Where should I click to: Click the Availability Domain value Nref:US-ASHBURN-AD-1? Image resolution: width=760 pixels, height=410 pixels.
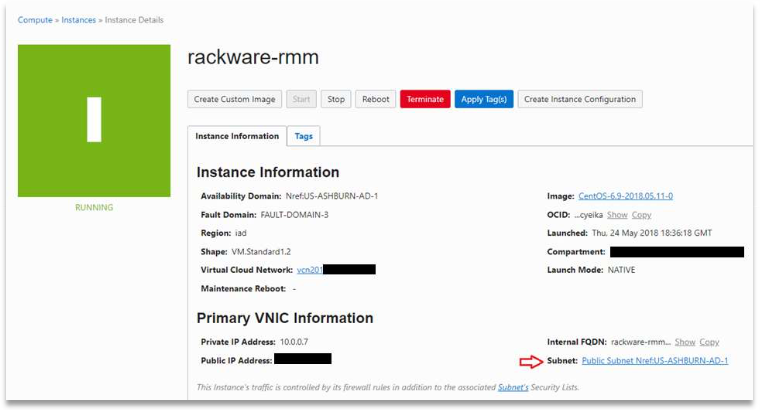pos(332,196)
